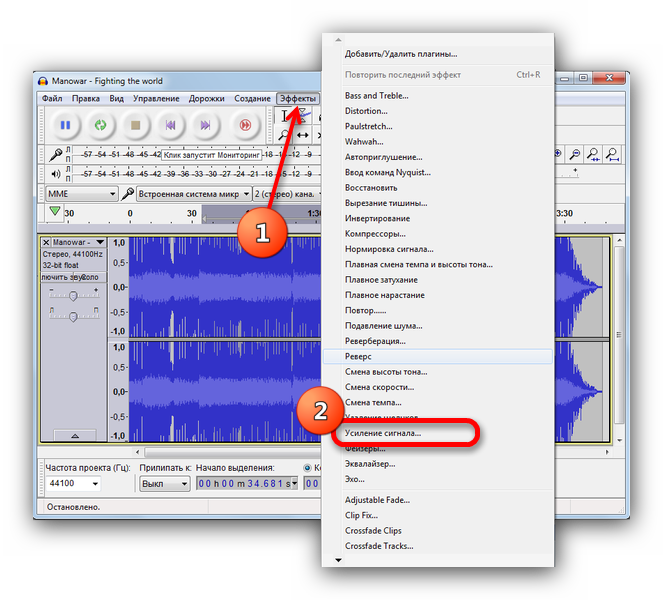Screen dimensions: 663x600
Task: Choose Crossfade Tracks... effect
Action: click(438, 546)
